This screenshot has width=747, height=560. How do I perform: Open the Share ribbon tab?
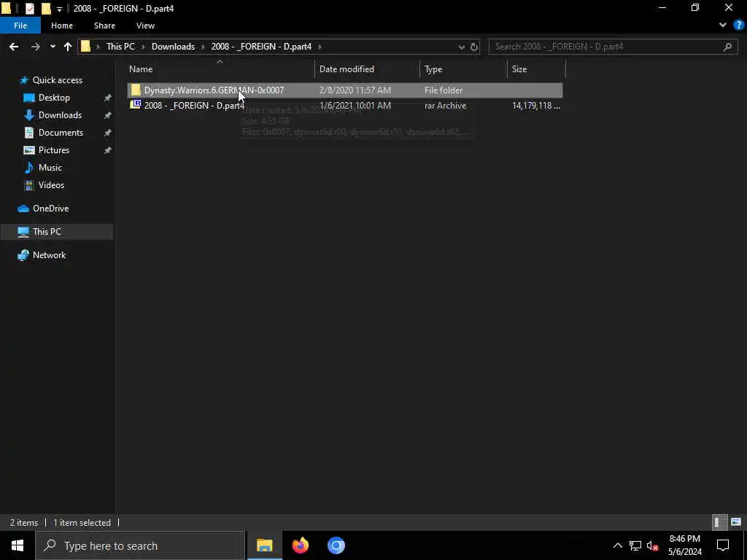tap(104, 26)
